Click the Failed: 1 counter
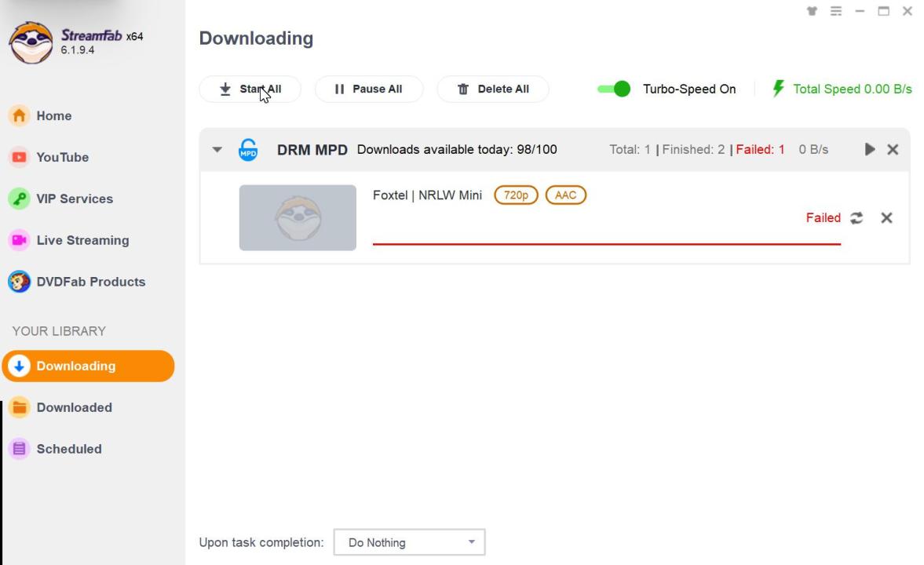This screenshot has width=924, height=565. point(760,150)
